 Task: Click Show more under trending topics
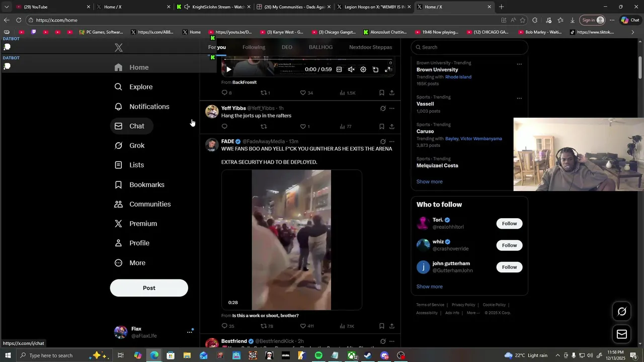point(430,182)
